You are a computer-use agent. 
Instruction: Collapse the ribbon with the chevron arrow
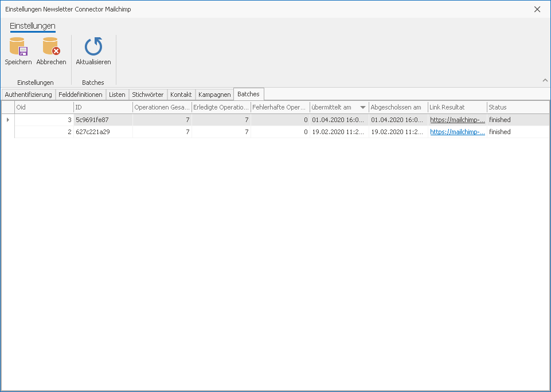[x=545, y=80]
